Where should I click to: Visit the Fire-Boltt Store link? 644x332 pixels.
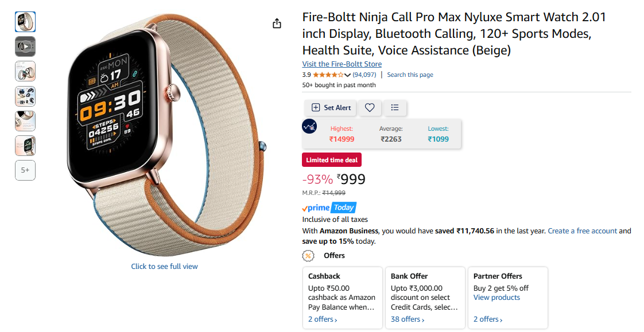342,64
